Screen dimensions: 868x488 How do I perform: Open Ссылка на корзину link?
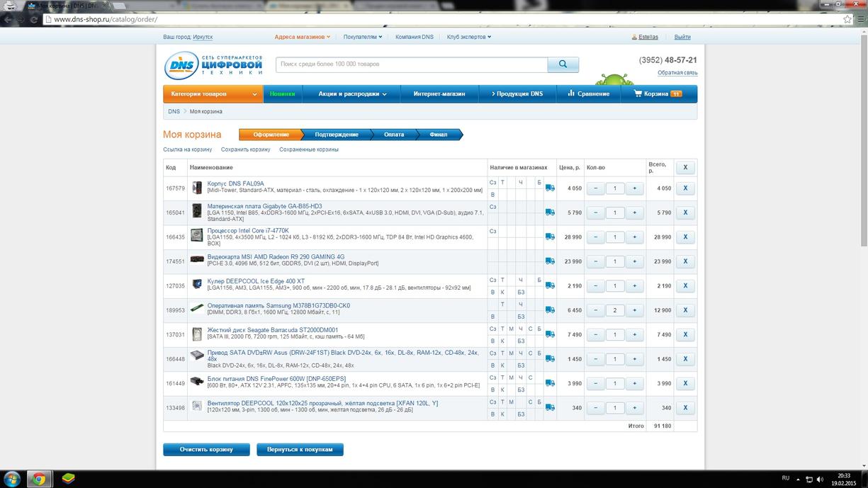tap(188, 149)
